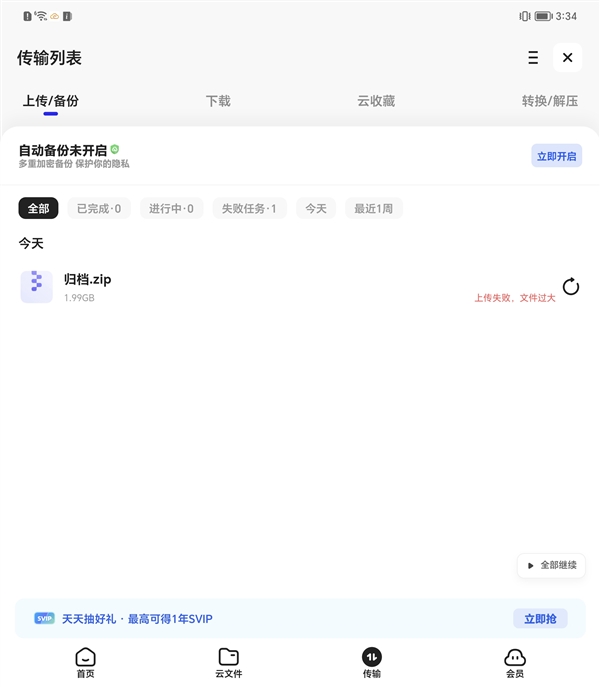Filter by 进行中·0
Image resolution: width=600 pixels, height=687 pixels.
(171, 209)
